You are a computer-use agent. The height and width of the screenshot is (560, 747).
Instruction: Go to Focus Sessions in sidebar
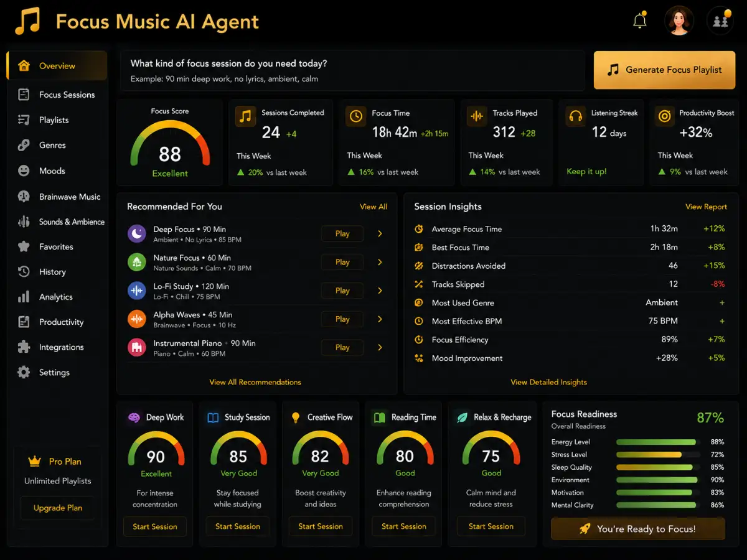[57, 95]
